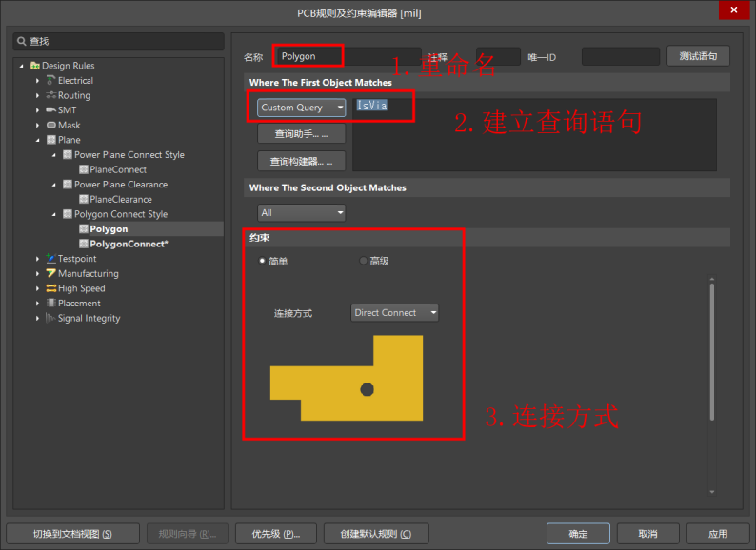Select the PlaneClearance rule item
The height and width of the screenshot is (550, 756).
tap(121, 200)
